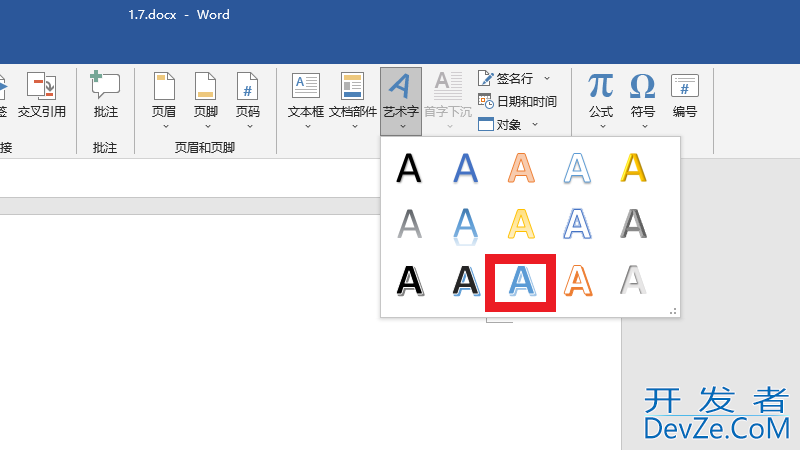800x450 pixels.
Task: Choose the black with blue shadow WordArt
Action: 466,281
